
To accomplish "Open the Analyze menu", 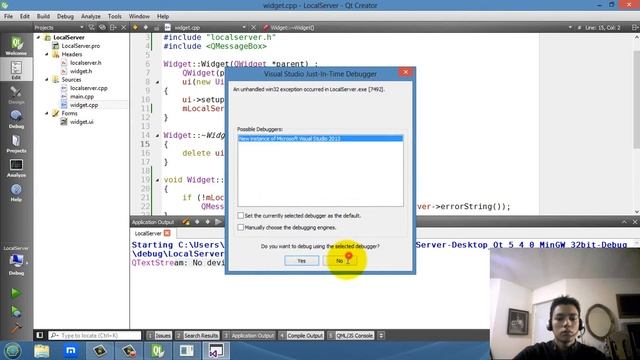I will tap(91, 16).
